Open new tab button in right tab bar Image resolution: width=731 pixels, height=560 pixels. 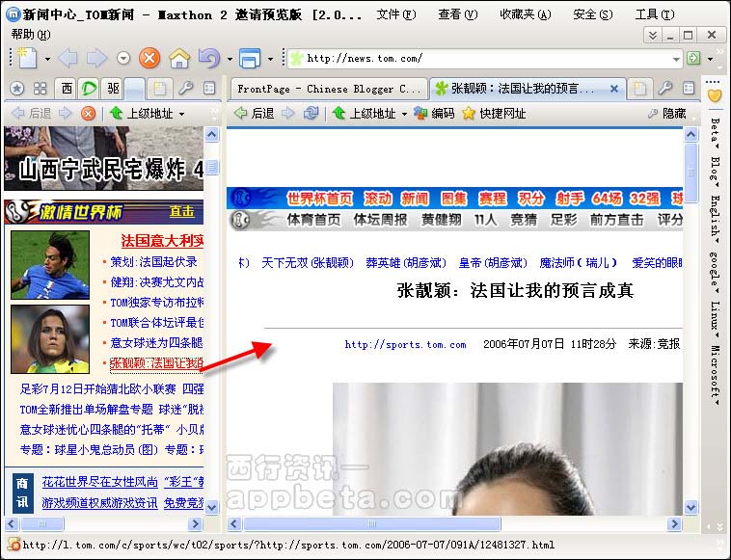640,89
